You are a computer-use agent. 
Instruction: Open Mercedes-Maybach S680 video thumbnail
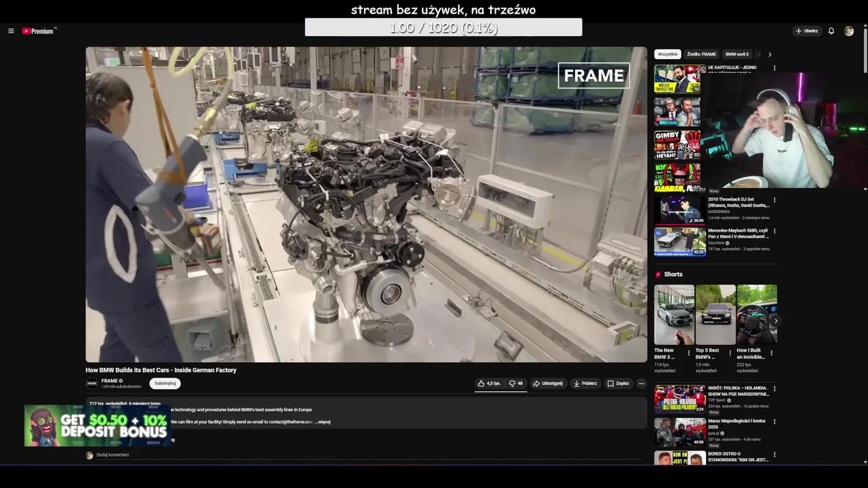point(679,243)
